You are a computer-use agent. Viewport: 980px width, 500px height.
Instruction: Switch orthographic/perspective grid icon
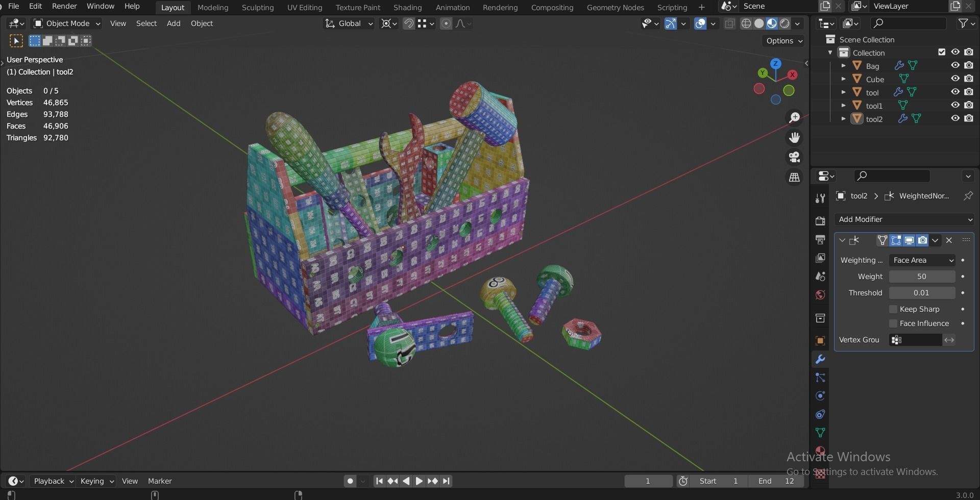[x=794, y=177]
